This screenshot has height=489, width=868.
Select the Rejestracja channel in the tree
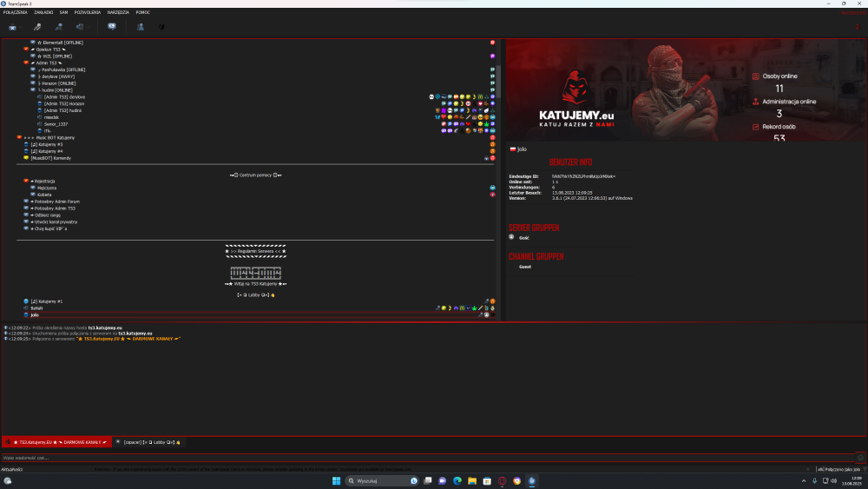click(x=44, y=181)
